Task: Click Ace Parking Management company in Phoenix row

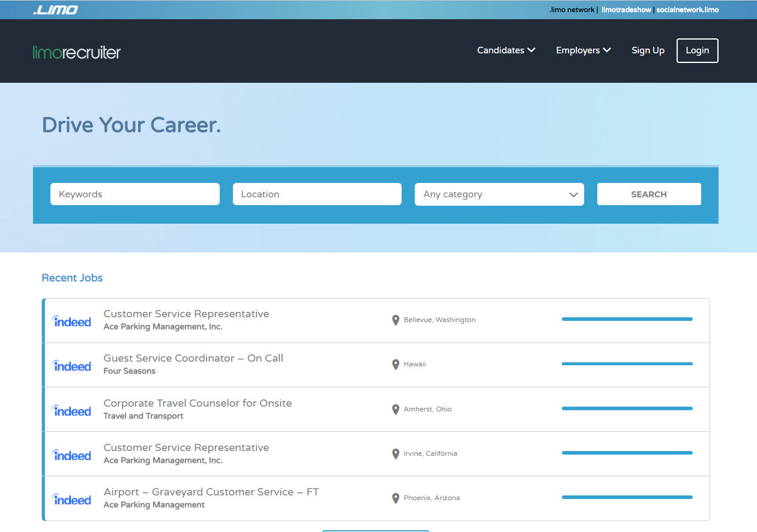Action: 154,505
